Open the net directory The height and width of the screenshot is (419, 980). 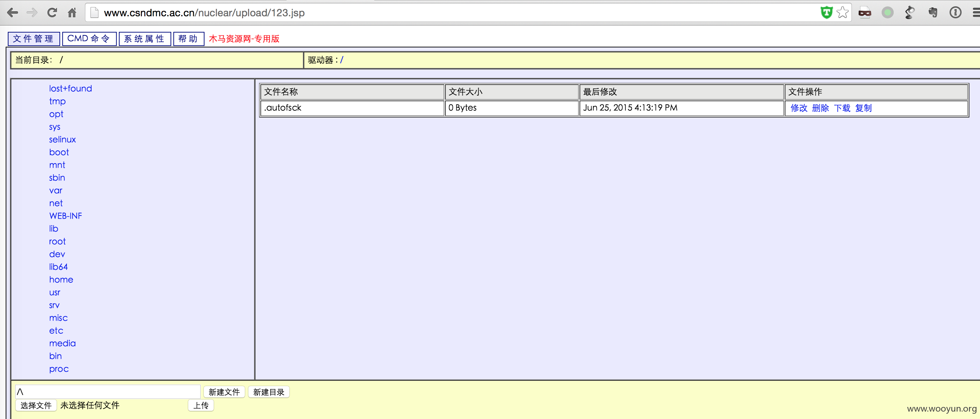[x=56, y=203]
